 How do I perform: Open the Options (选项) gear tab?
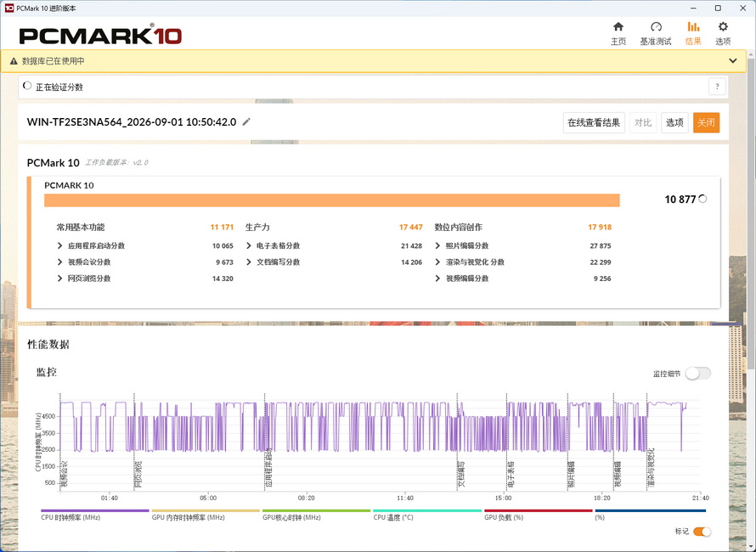[723, 33]
